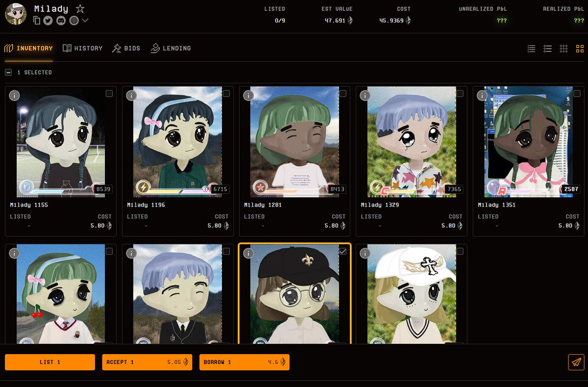The width and height of the screenshot is (588, 387).
Task: Open the info icon on Milady 1196
Action: pos(131,95)
